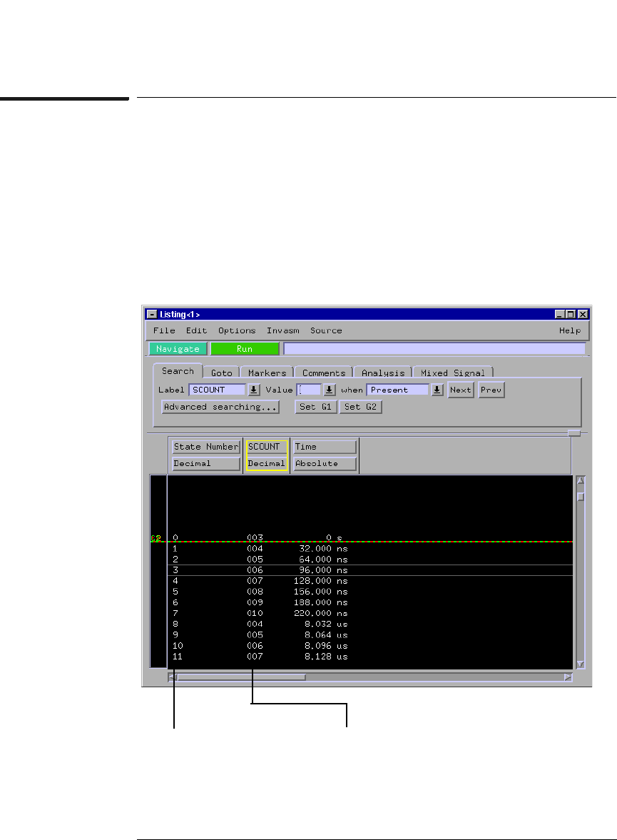Screen dimensions: 617x840
Task: Click the G2 marker on row 0
Action: 156,538
